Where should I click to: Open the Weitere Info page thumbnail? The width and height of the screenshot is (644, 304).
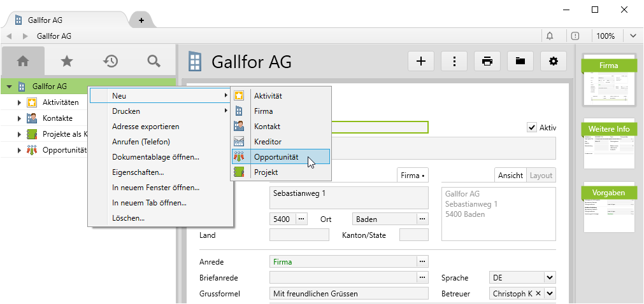pos(609,144)
